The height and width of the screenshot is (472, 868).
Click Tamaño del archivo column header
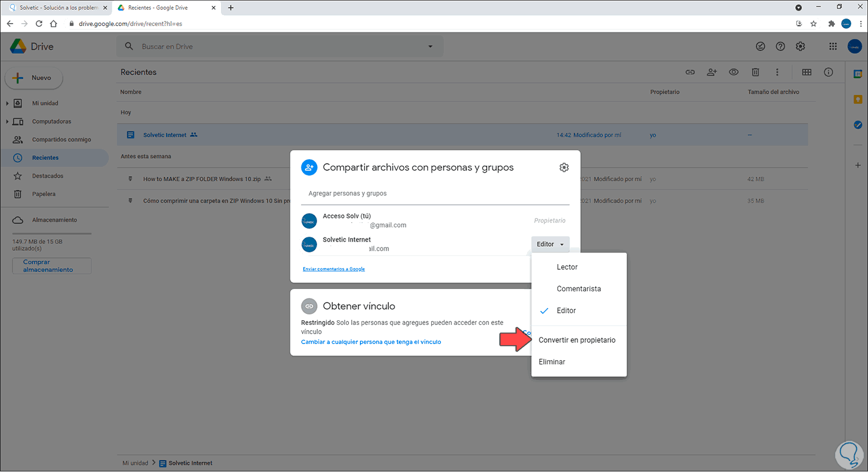tap(773, 92)
